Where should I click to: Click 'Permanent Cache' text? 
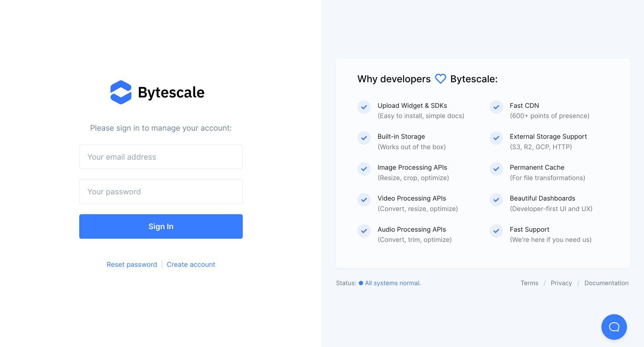(x=537, y=168)
